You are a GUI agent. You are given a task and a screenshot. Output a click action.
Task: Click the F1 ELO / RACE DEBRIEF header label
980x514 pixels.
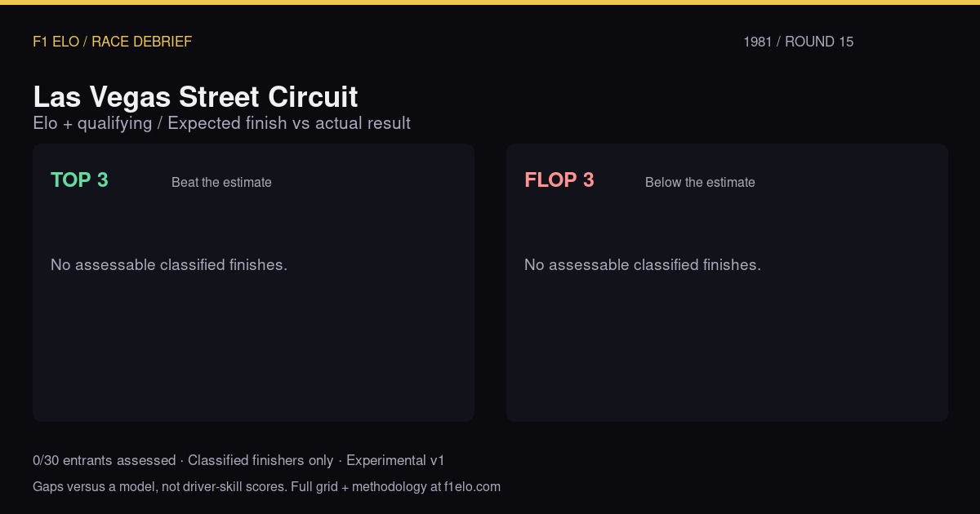(x=112, y=42)
